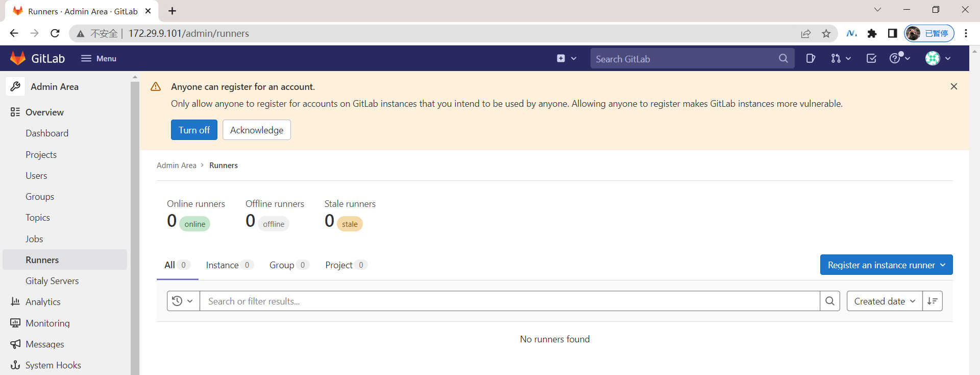This screenshot has width=980, height=375.
Task: Open the Created date sort dropdown
Action: (x=885, y=301)
